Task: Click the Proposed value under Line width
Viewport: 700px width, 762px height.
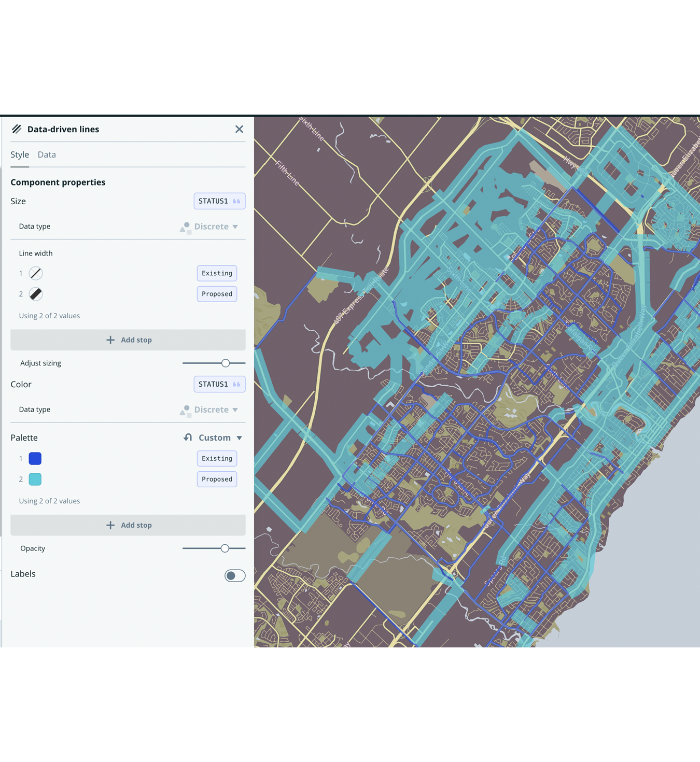Action: coord(217,294)
